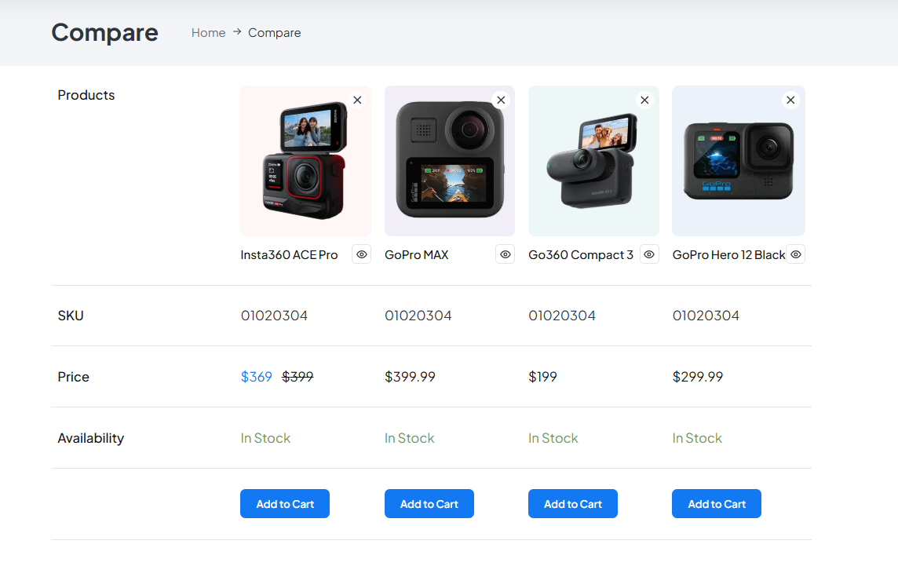Click the Compare breadcrumb item
The width and height of the screenshot is (898, 588).
point(274,33)
